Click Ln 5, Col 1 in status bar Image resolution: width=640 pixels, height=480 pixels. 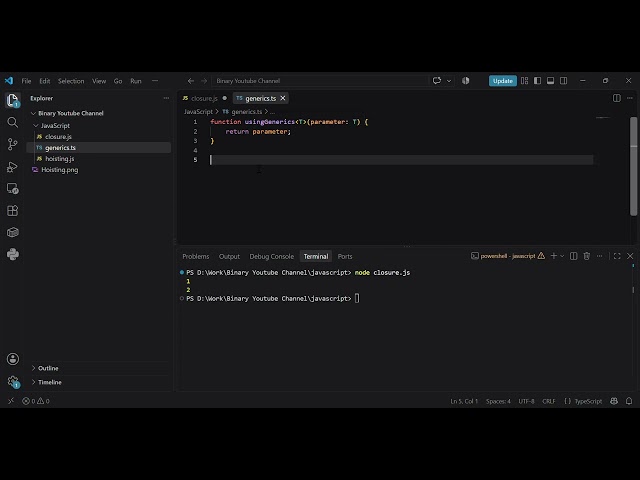point(464,401)
